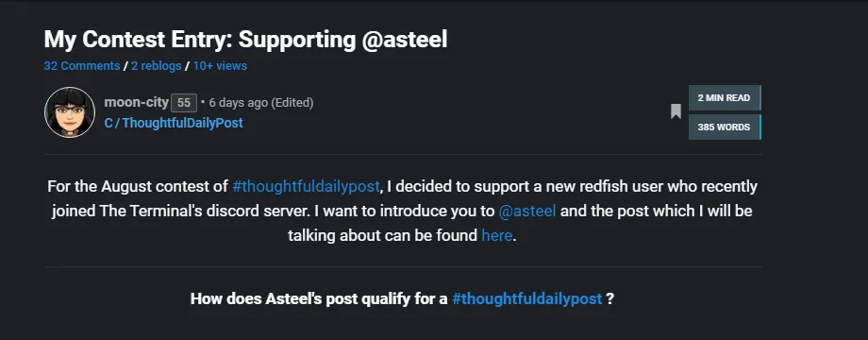
Task: View the 2 reblogs list
Action: click(x=156, y=66)
